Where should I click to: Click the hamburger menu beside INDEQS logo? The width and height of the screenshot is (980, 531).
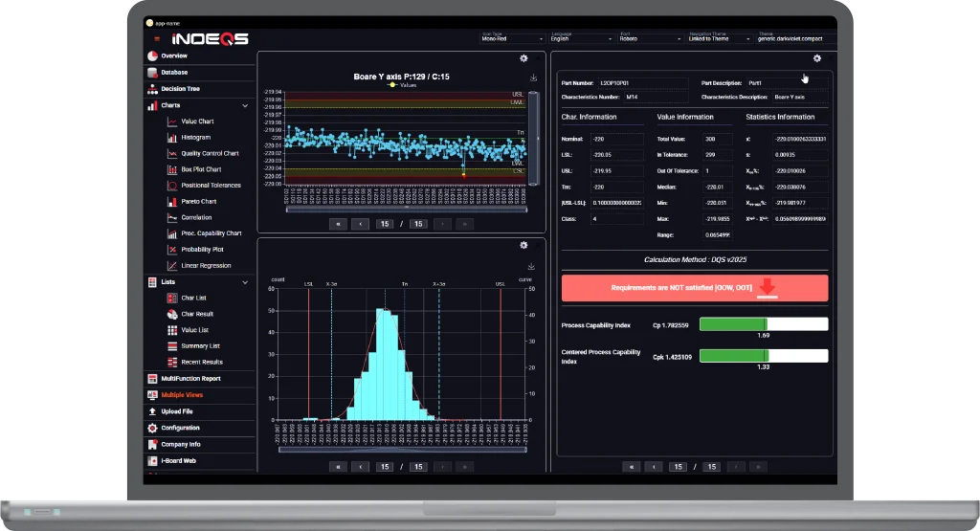[157, 39]
